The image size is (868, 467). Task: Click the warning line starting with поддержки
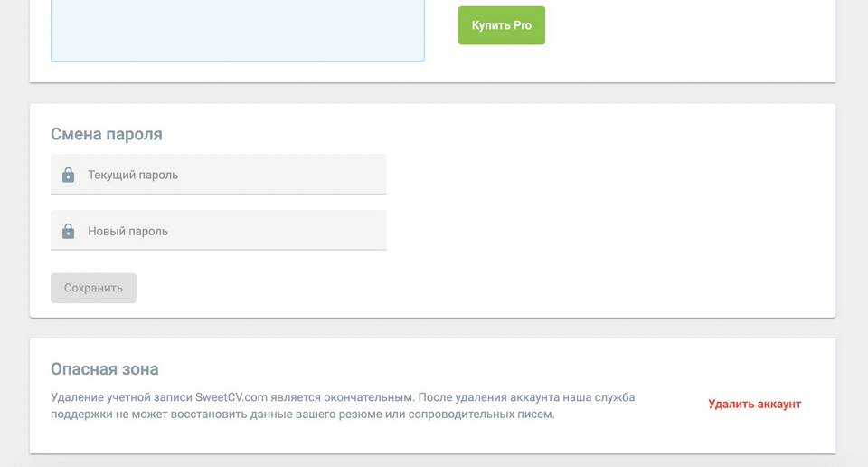click(303, 415)
